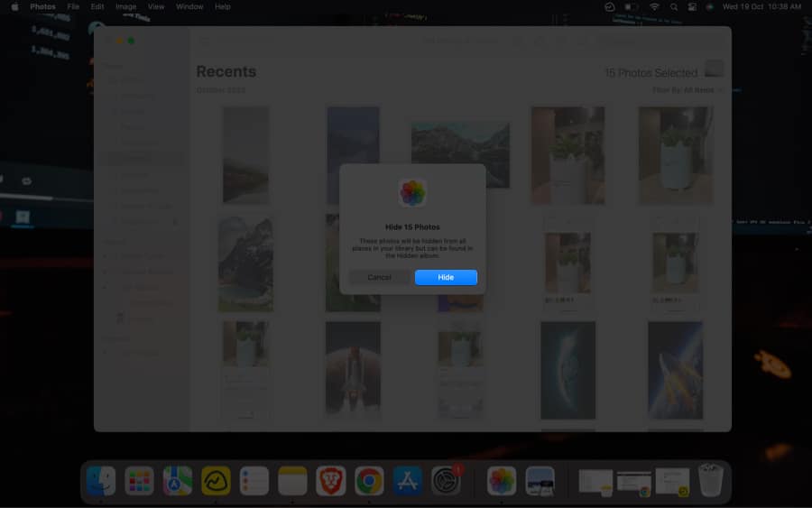Select the snowy mountain and lake photo
This screenshot has height=508, width=812.
[x=246, y=263]
